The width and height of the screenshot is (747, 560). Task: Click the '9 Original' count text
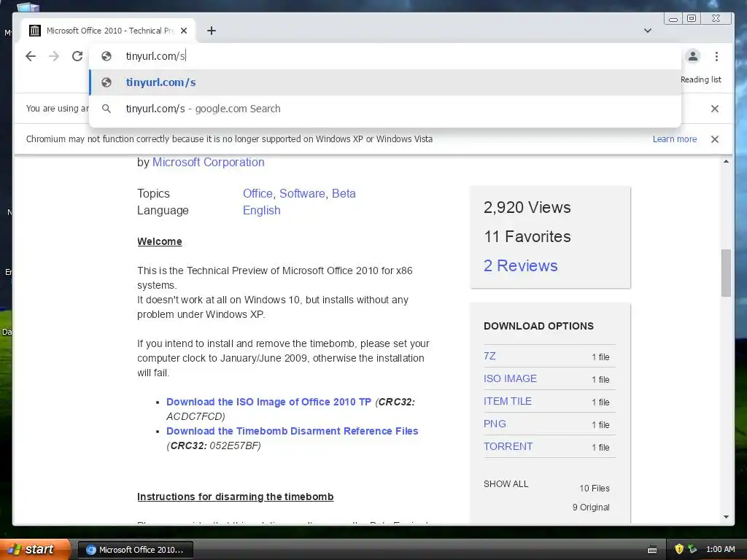pos(591,507)
